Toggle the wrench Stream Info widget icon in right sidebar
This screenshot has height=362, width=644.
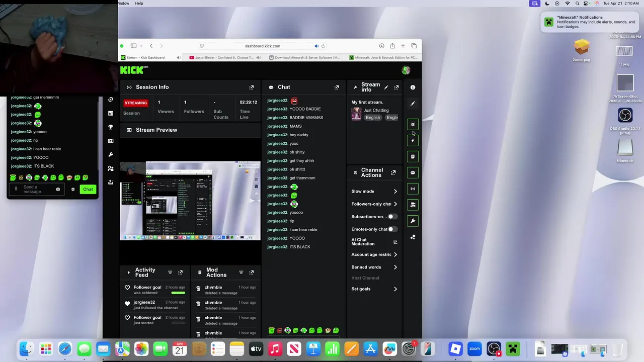(413, 221)
